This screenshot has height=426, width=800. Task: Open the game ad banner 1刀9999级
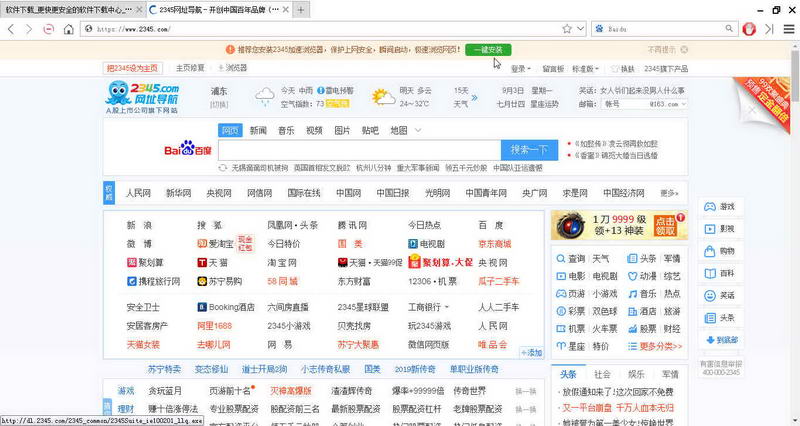click(619, 225)
